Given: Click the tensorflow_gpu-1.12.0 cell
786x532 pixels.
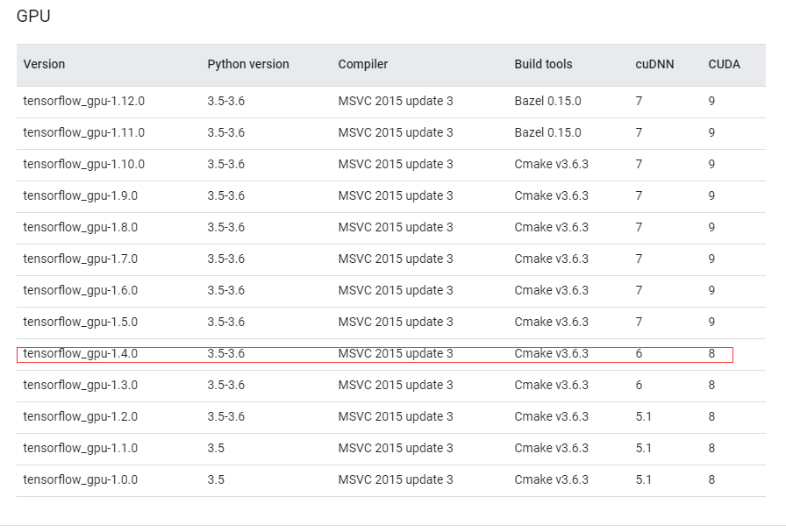Looking at the screenshot, I should (x=83, y=101).
